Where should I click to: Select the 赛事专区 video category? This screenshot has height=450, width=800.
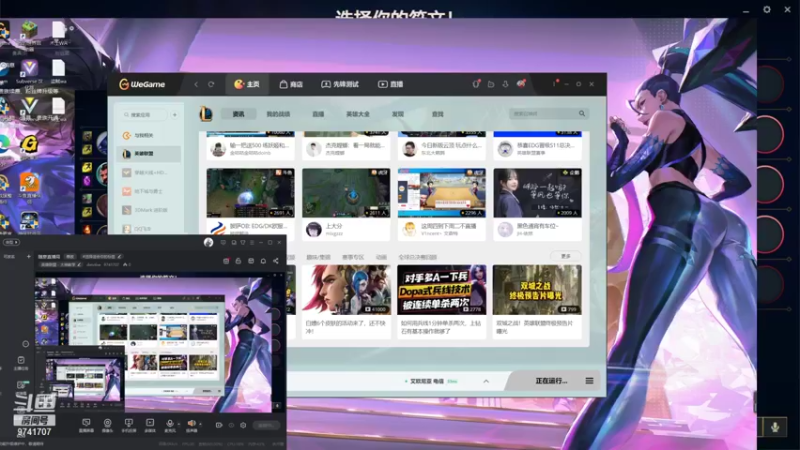pyautogui.click(x=353, y=257)
